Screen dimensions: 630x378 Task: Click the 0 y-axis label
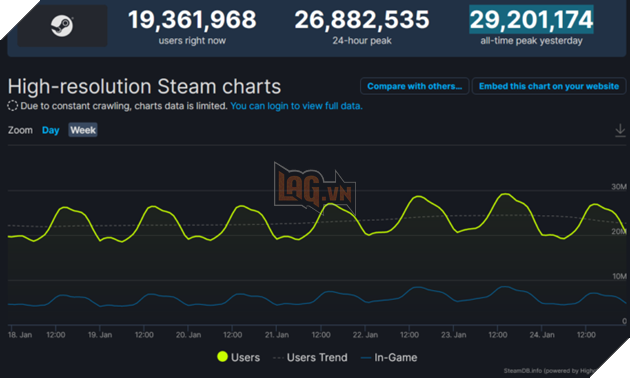tap(624, 321)
